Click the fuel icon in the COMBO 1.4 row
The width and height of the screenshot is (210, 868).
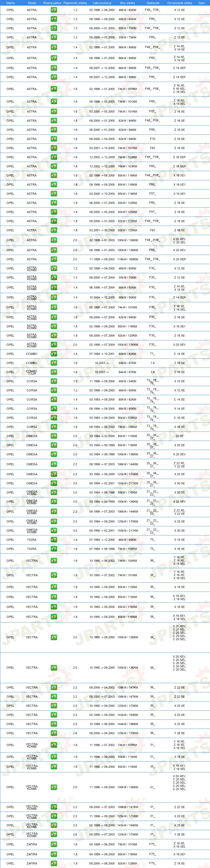click(x=54, y=354)
